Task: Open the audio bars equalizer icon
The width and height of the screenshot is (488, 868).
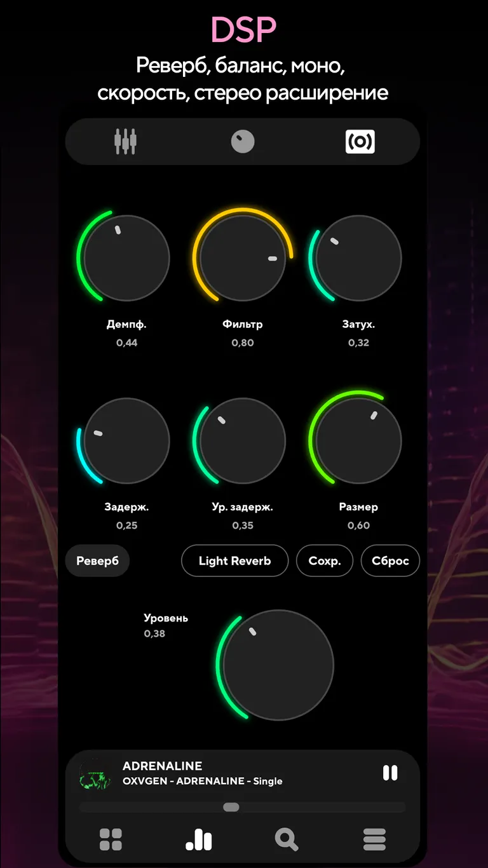Action: tap(199, 839)
